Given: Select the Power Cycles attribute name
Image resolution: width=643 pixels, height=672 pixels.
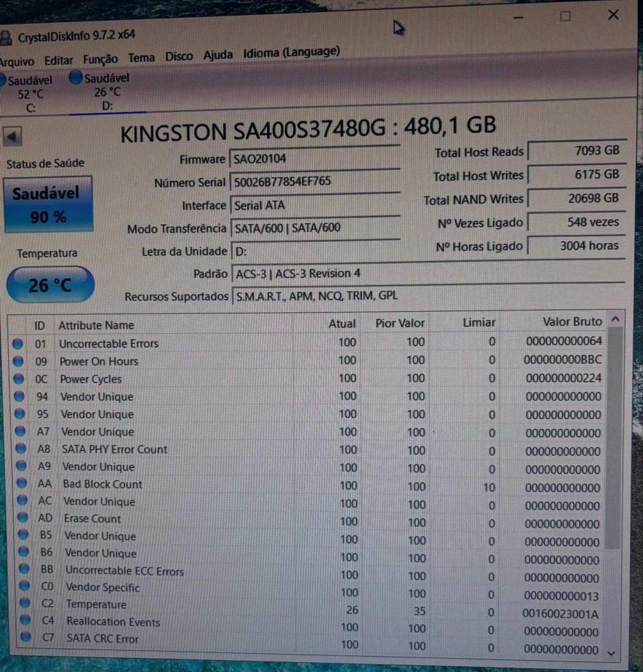Looking at the screenshot, I should click(91, 379).
